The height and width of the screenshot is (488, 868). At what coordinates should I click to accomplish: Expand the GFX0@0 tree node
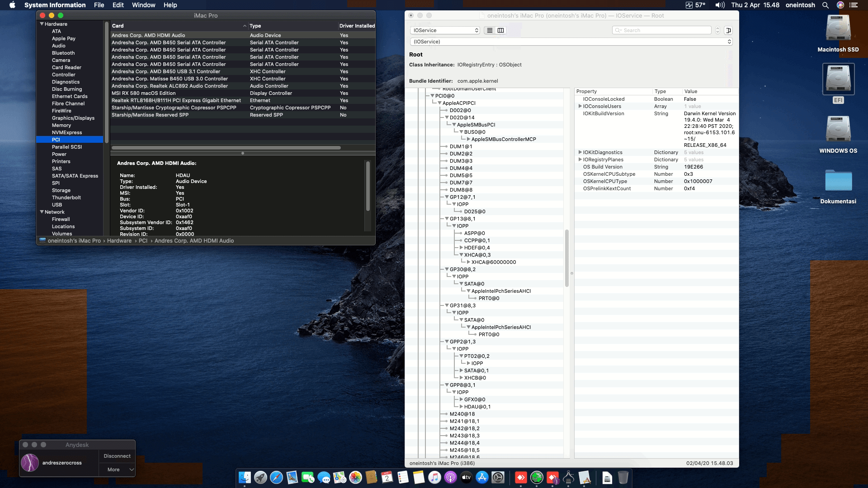pos(461,399)
